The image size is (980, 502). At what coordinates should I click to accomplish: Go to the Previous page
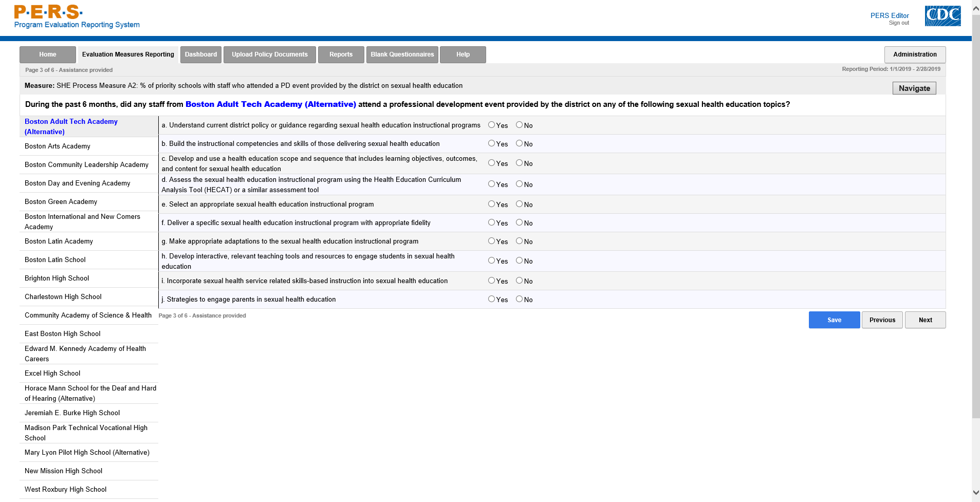(x=882, y=320)
